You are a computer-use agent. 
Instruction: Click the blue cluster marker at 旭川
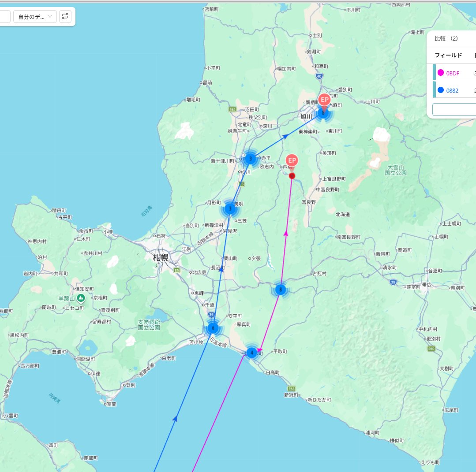[x=323, y=114]
